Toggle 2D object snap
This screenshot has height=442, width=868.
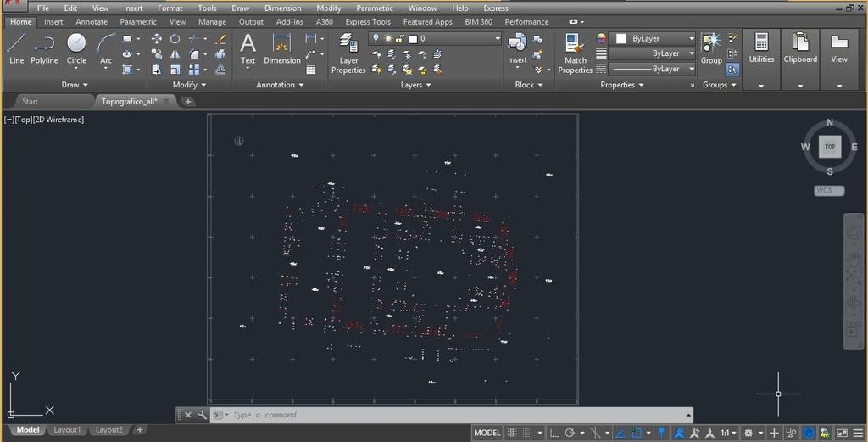637,434
